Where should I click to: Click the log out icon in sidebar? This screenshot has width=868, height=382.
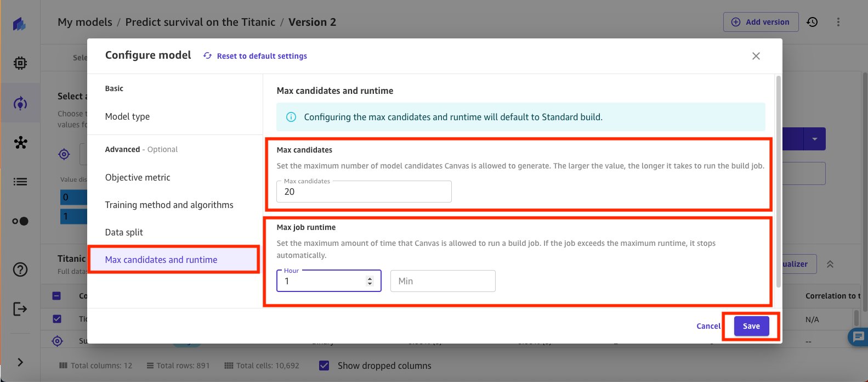(20, 309)
